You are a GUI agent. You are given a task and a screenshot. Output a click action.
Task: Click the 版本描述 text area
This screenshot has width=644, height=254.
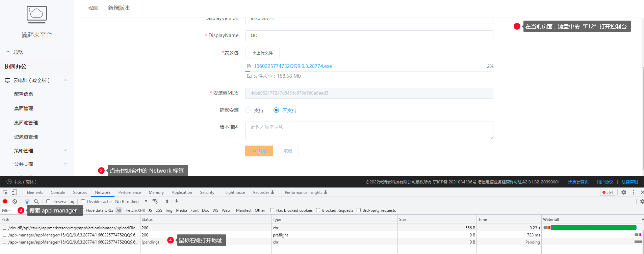(369, 130)
